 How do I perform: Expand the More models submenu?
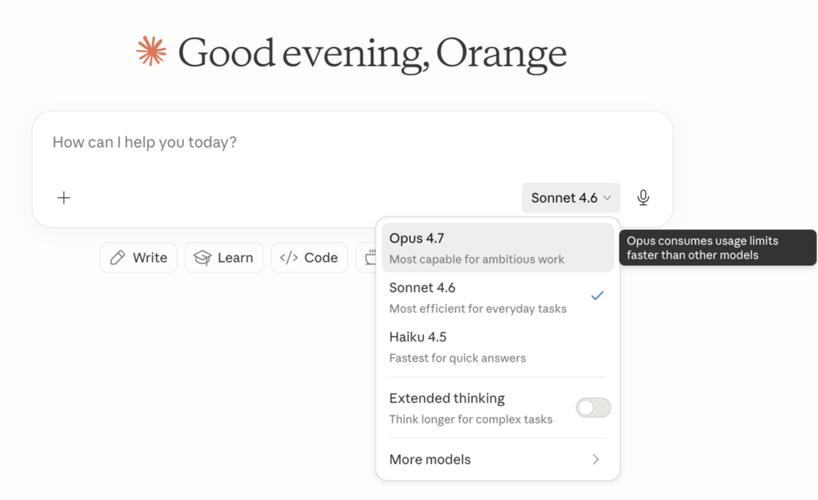point(498,459)
